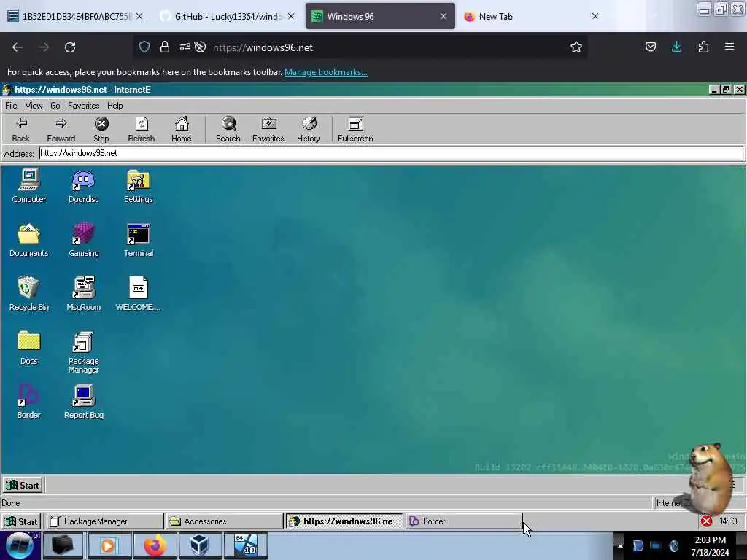Go Home via the InternetE toolbar
This screenshot has width=747, height=560.
coord(181,130)
